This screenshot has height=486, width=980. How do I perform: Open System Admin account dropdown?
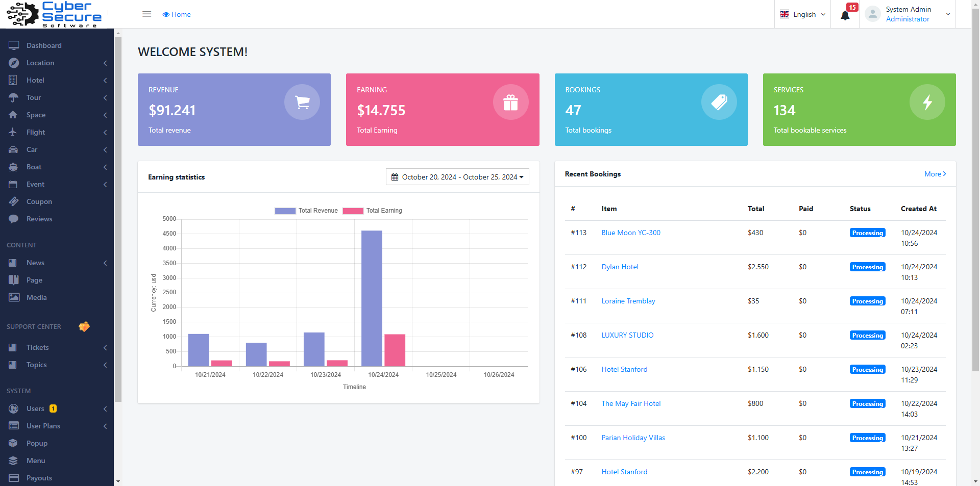(908, 14)
